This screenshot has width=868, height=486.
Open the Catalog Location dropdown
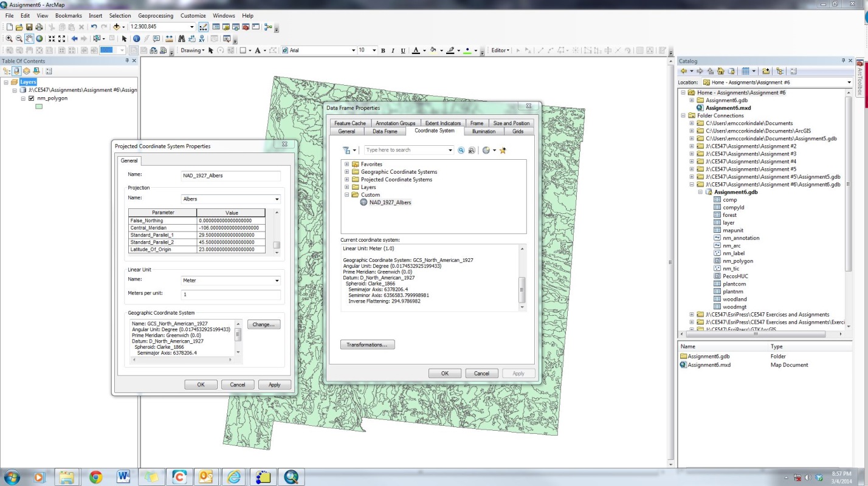click(x=849, y=82)
